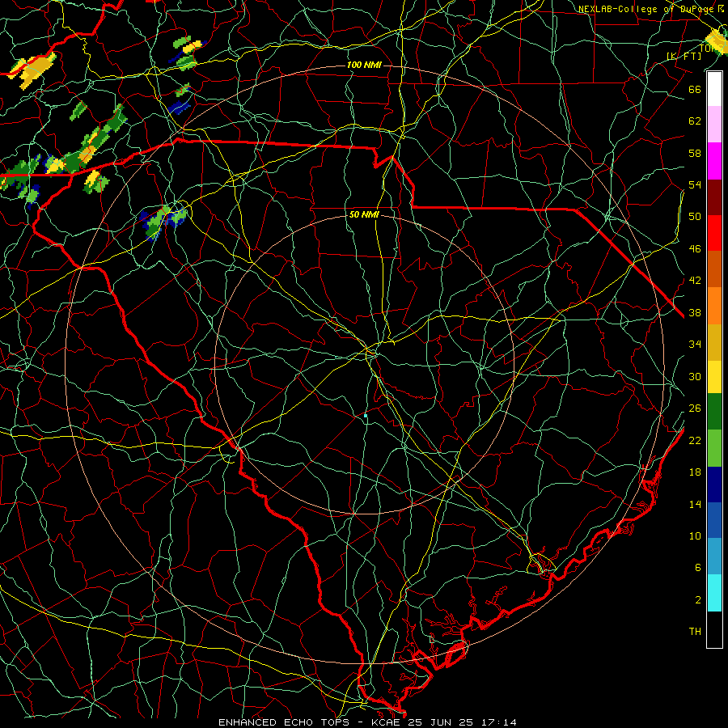The width and height of the screenshot is (728, 728).
Task: Click the legend value "58"
Action: coord(695,153)
